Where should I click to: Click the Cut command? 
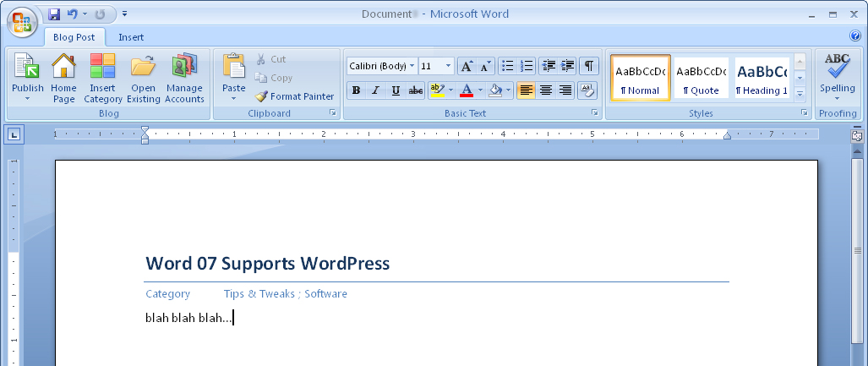click(x=270, y=58)
